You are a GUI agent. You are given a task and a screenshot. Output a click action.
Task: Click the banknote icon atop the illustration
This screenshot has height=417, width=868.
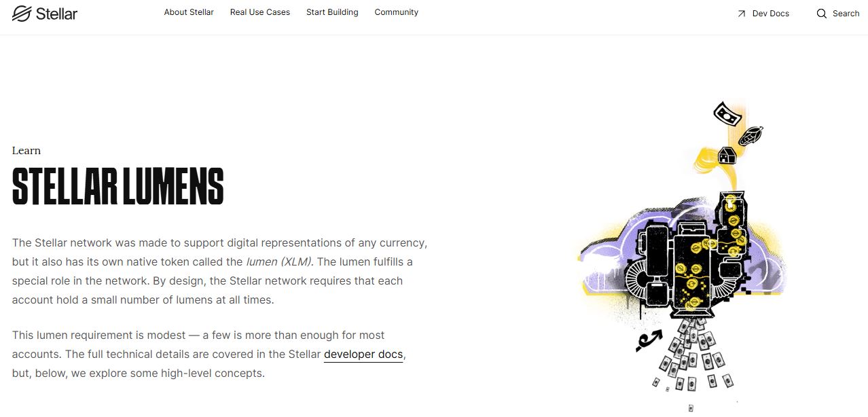(x=727, y=114)
